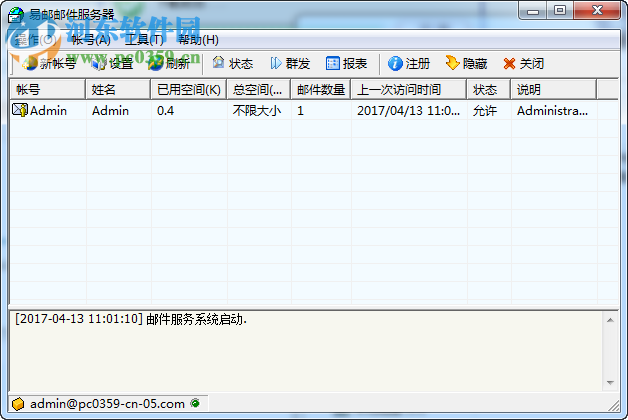Open the 操作(O) menu
628x420 pixels.
click(36, 40)
